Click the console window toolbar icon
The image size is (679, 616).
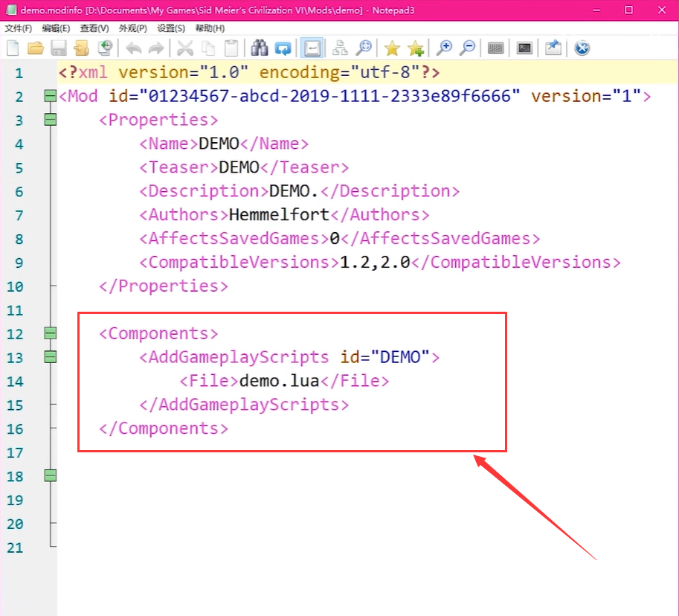(x=524, y=48)
